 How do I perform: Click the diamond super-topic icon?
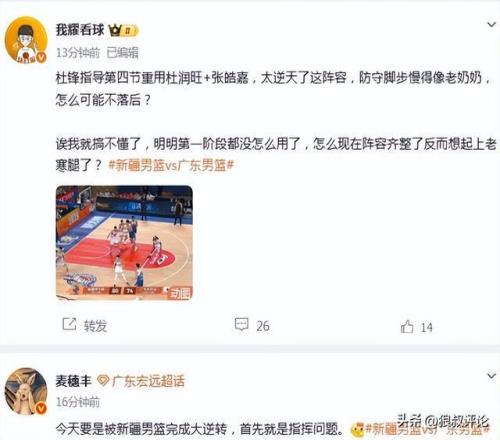click(103, 381)
